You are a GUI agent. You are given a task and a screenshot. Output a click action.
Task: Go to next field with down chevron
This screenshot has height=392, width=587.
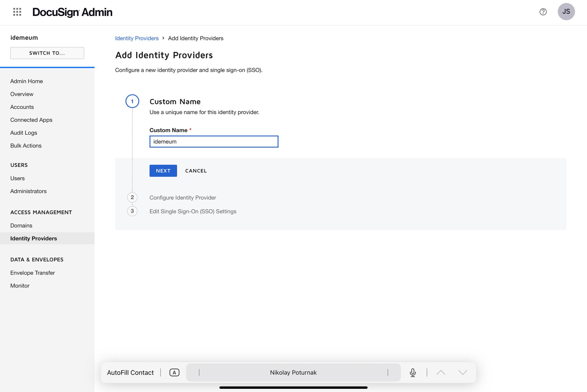(463, 372)
